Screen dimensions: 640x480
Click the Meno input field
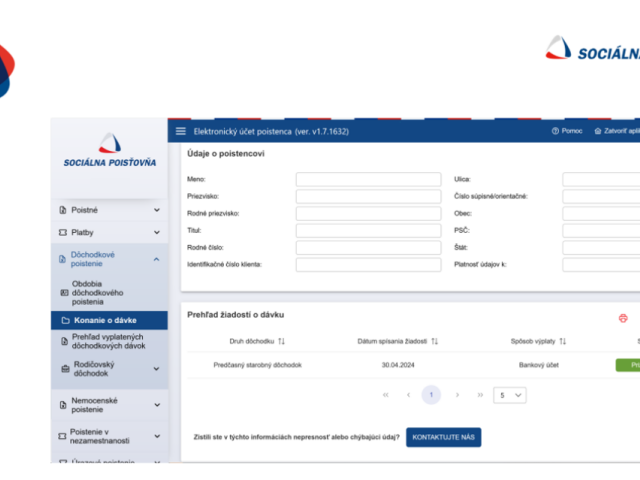coord(368,179)
